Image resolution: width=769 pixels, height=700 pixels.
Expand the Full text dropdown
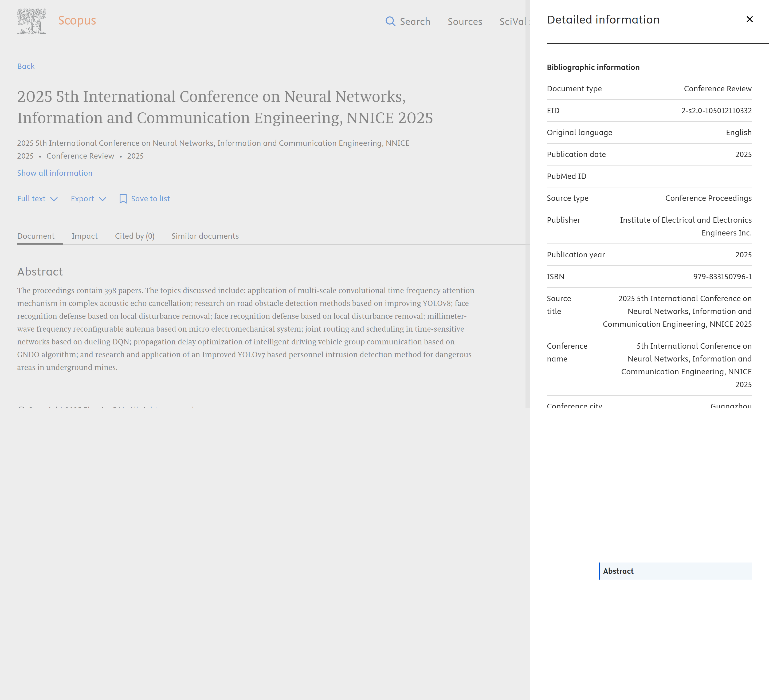coord(37,199)
